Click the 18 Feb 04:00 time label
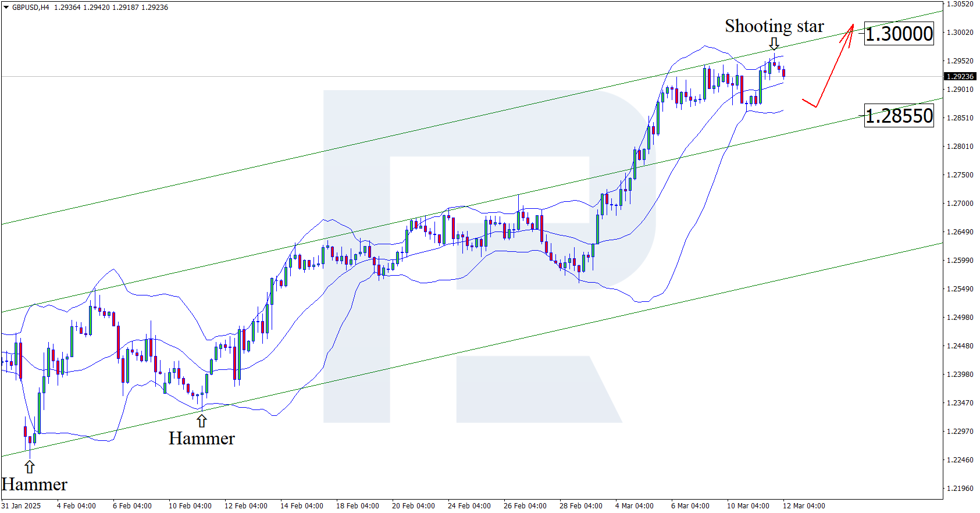Viewport: 980px width, 513px height. click(358, 506)
